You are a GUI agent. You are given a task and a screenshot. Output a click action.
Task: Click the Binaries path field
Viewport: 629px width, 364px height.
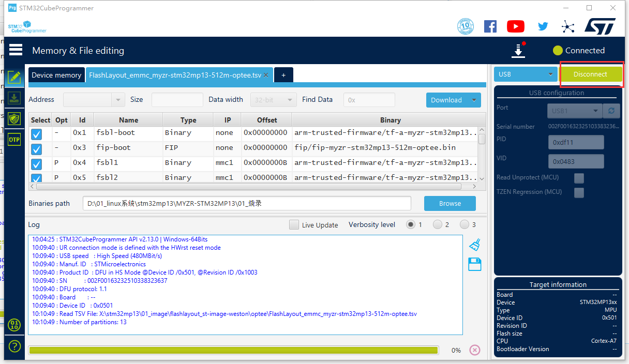pos(247,203)
